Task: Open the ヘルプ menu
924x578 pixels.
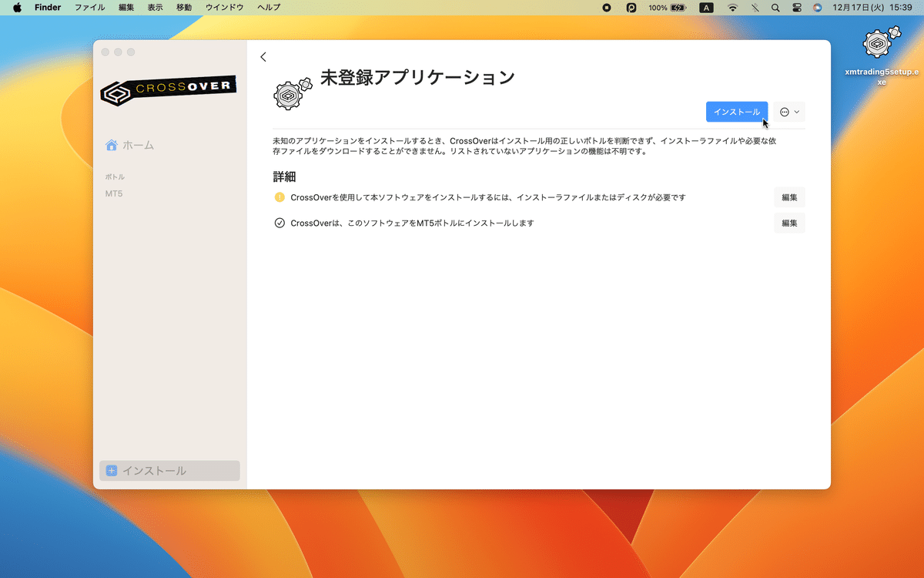Action: (269, 8)
